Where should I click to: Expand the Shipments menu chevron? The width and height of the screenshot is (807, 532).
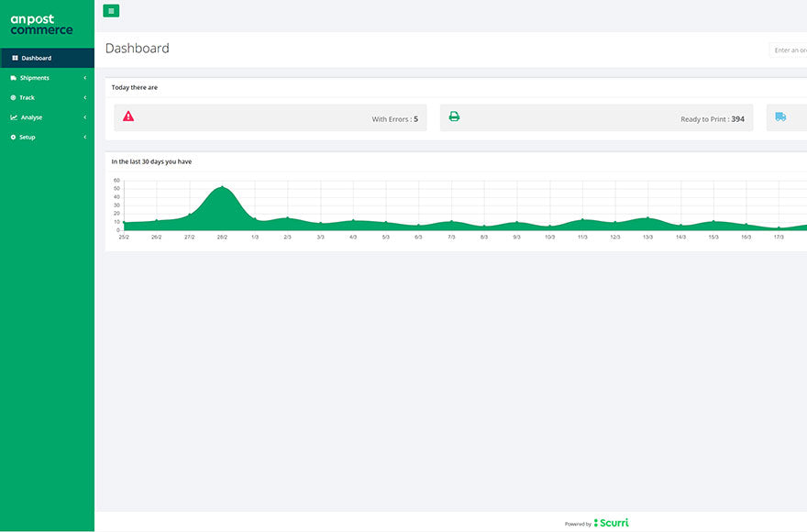[x=84, y=78]
